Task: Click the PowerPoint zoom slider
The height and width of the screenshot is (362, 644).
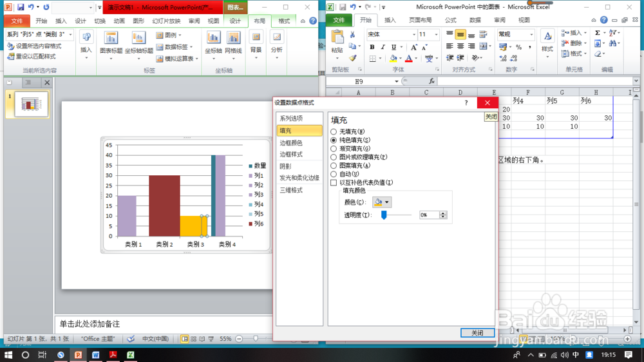Action: [x=256, y=339]
